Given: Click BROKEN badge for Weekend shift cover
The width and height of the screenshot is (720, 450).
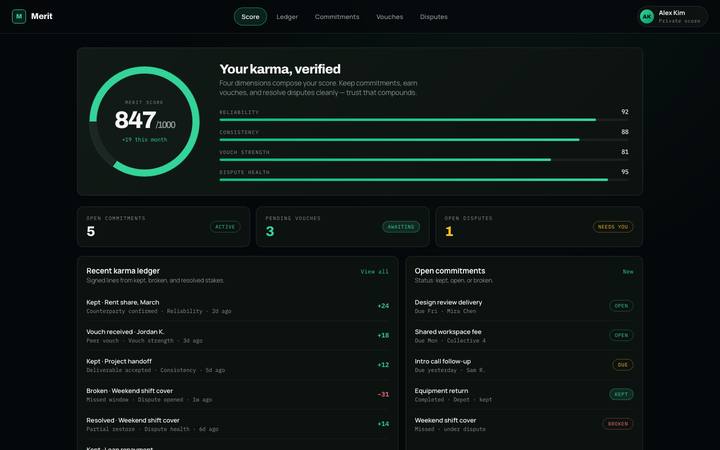Looking at the screenshot, I should [x=618, y=424].
